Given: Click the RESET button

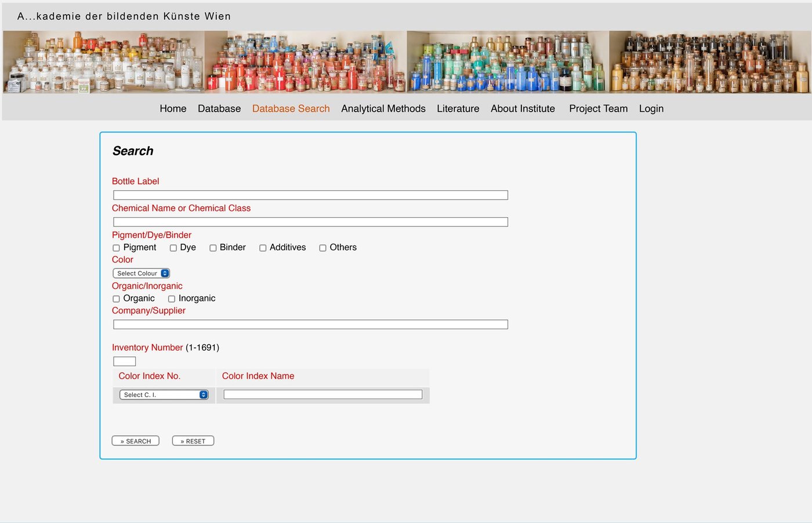Looking at the screenshot, I should (x=193, y=441).
